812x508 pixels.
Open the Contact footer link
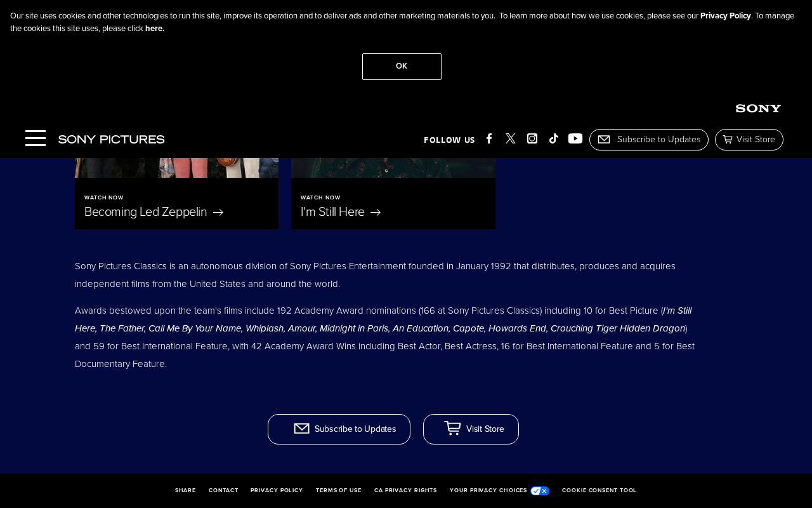pos(223,491)
